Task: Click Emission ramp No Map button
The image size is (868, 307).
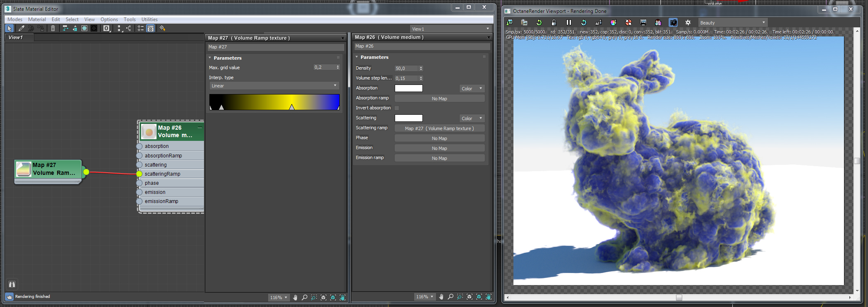Action: coord(439,158)
